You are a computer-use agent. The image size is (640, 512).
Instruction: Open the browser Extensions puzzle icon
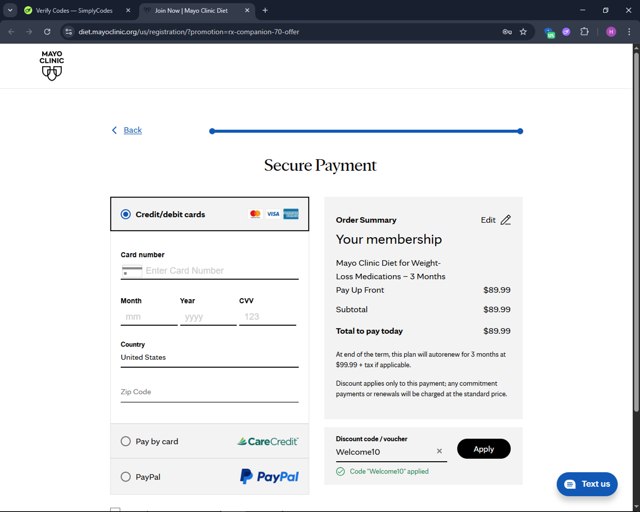click(584, 32)
